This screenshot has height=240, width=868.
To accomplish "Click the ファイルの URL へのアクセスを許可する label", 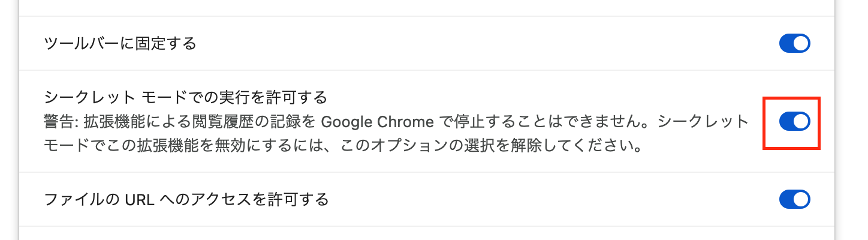I will pos(187,199).
